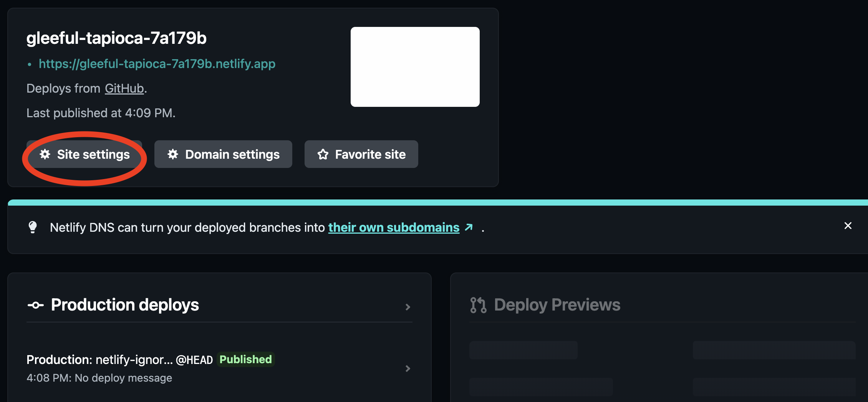Click the white site preview thumbnail
Image resolution: width=868 pixels, height=402 pixels.
[415, 67]
